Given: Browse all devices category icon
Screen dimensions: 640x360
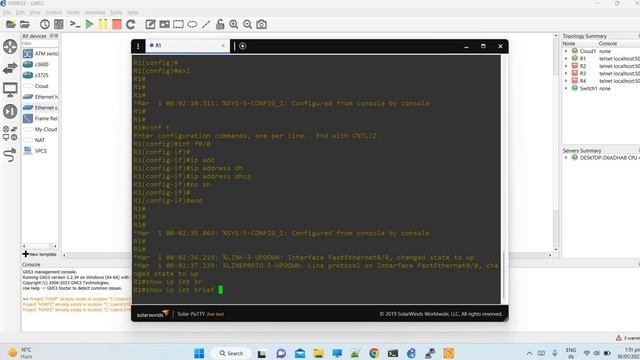Looking at the screenshot, I should click(x=10, y=133).
